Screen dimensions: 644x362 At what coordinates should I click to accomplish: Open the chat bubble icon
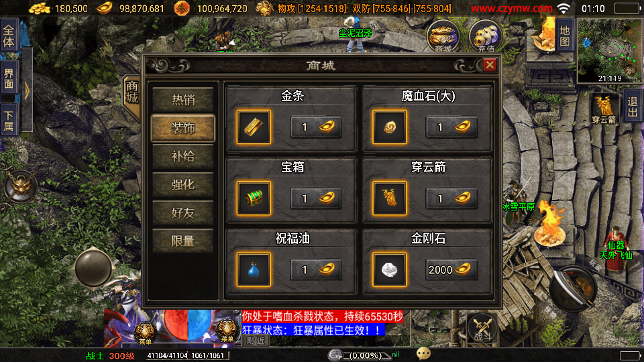[x=423, y=354]
